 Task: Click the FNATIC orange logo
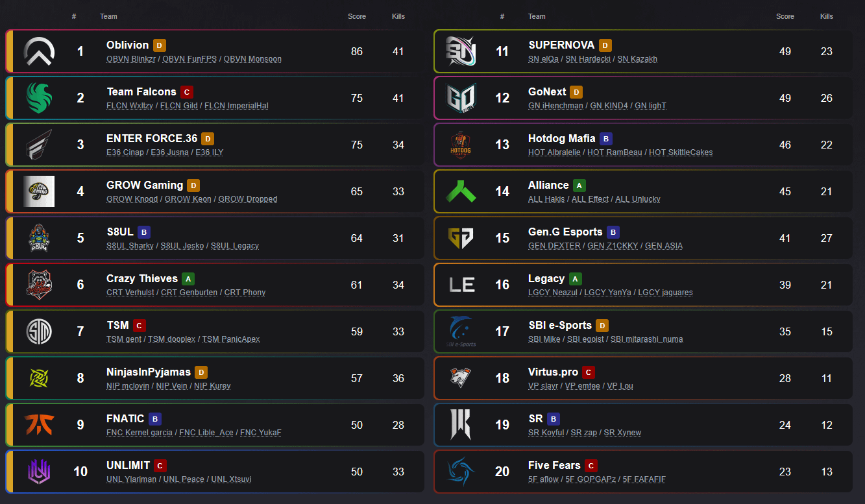39,425
